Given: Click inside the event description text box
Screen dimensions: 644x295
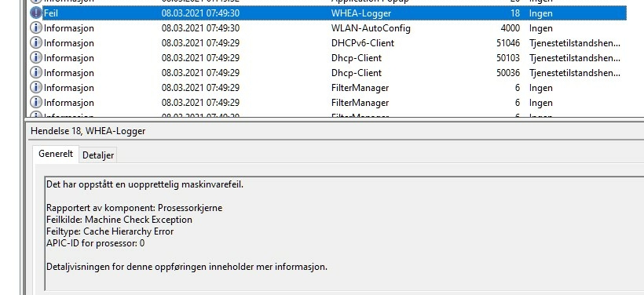Looking at the screenshot, I should (x=344, y=234).
